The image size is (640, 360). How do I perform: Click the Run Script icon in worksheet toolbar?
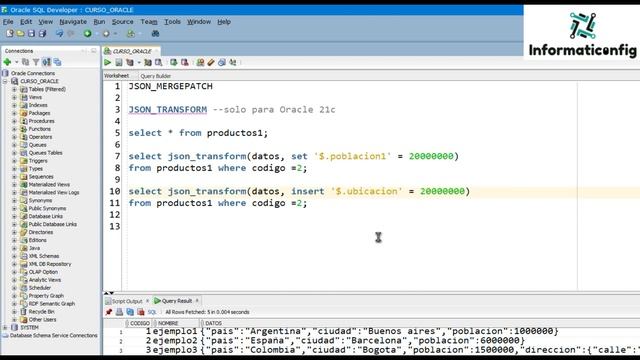118,62
